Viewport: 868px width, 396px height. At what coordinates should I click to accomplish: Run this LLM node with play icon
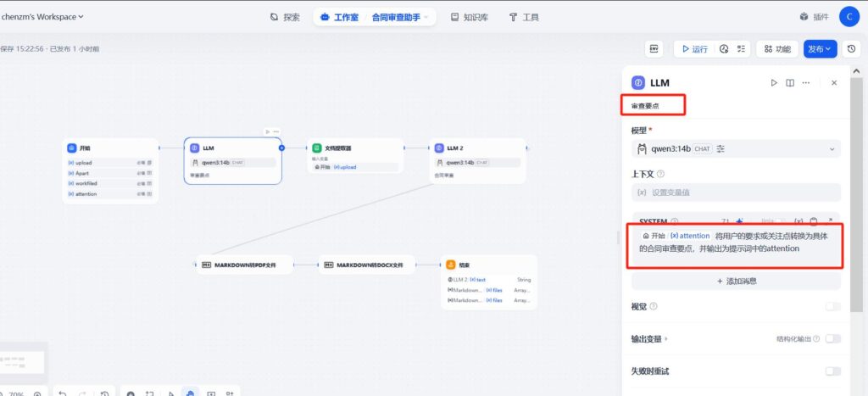773,83
